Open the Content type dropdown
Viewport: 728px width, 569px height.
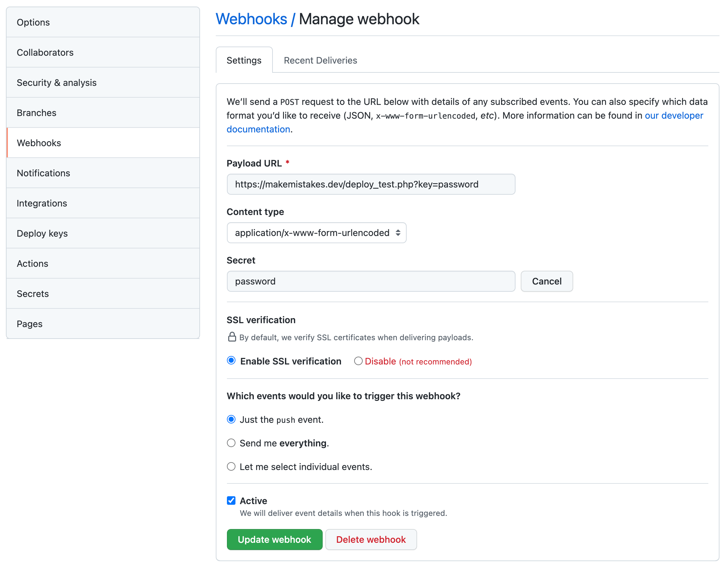coord(316,233)
